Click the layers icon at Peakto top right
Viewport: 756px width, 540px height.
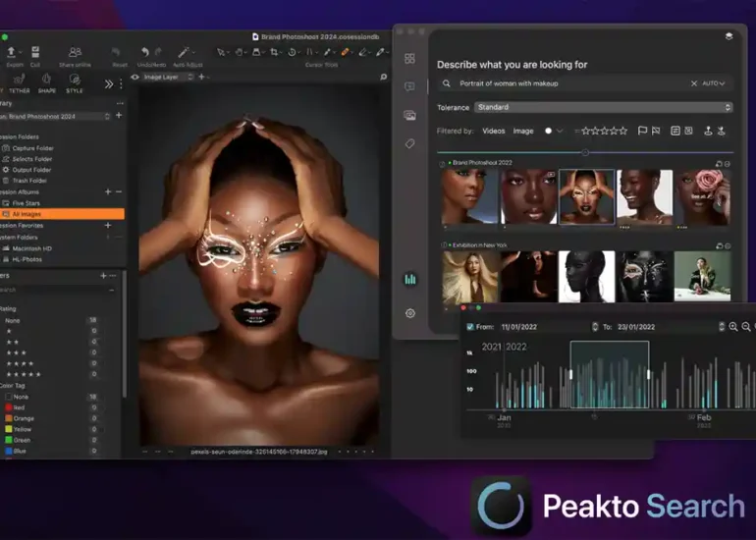point(729,36)
